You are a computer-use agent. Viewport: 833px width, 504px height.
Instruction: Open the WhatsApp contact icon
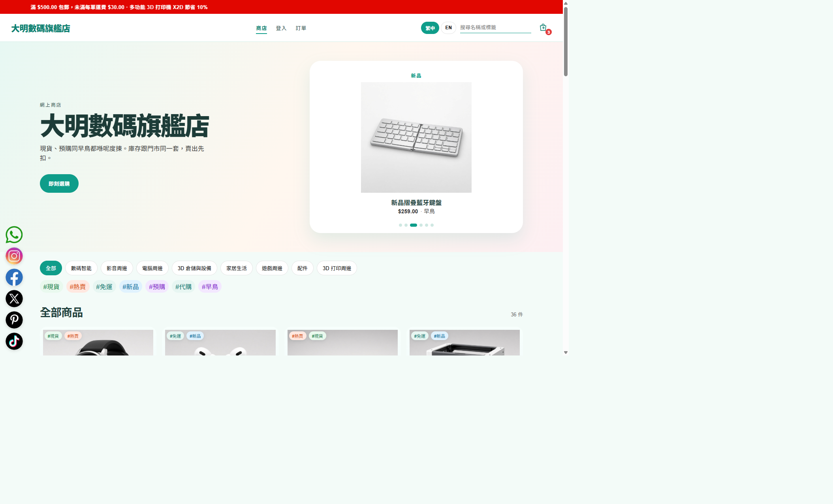pos(14,235)
